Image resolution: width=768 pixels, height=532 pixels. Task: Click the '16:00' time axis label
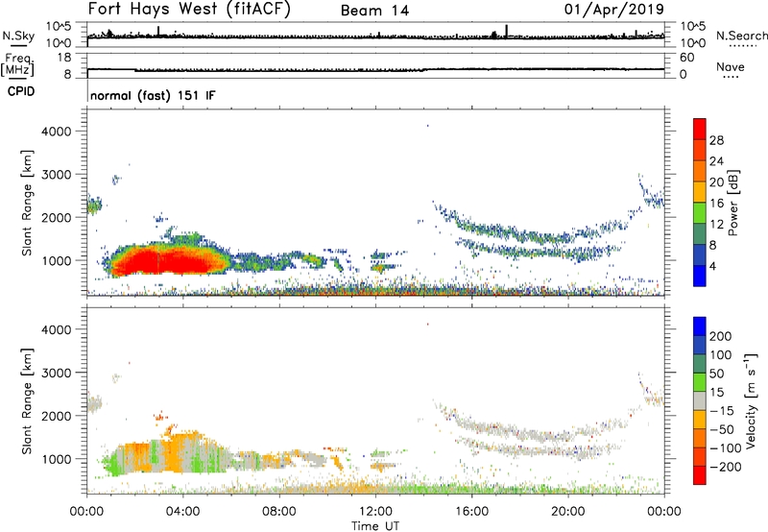point(472,512)
